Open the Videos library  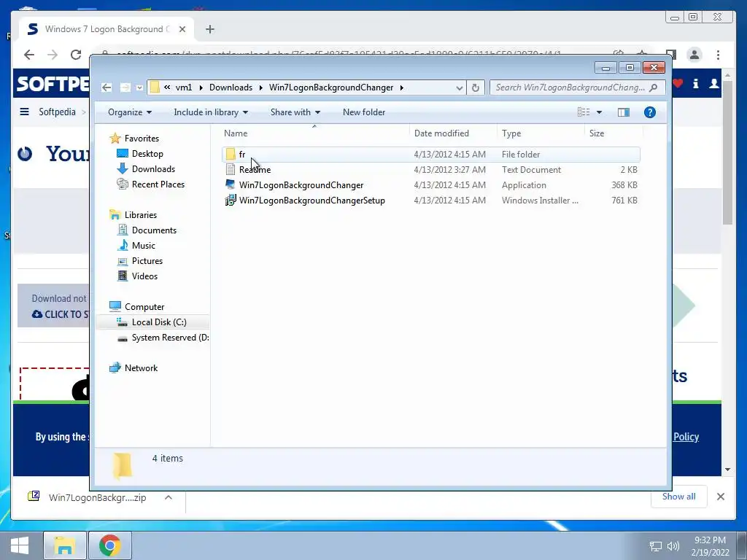click(x=144, y=276)
